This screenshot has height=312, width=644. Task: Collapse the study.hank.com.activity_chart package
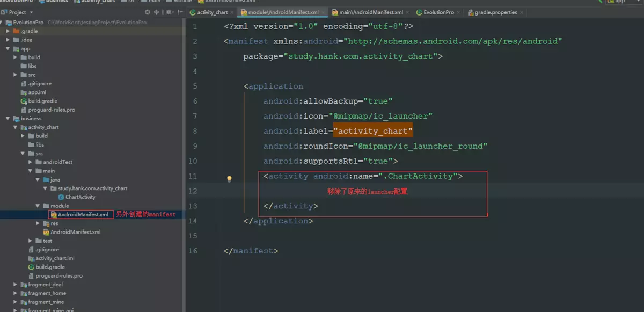click(45, 188)
